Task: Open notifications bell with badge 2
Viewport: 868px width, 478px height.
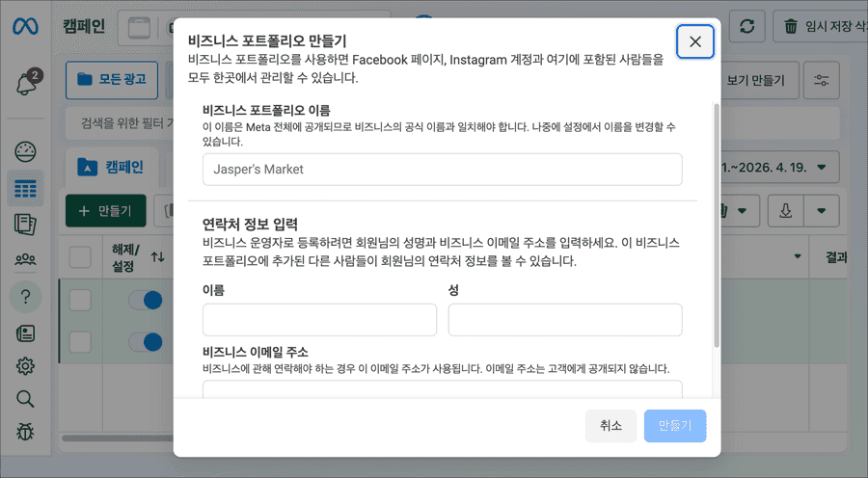Action: point(27,83)
